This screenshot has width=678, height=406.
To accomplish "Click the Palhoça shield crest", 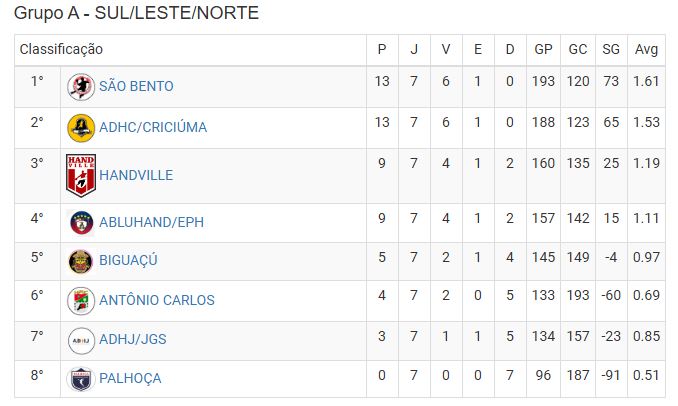I will tap(81, 379).
